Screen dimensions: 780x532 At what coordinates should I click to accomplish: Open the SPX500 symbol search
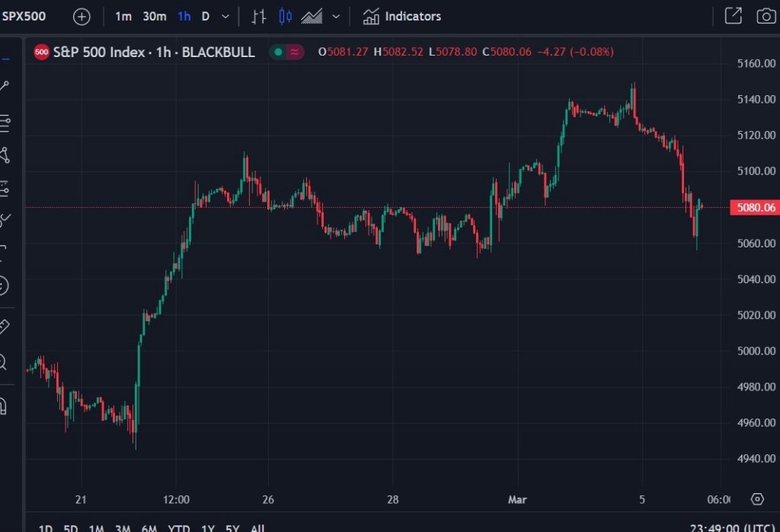pyautogui.click(x=24, y=16)
